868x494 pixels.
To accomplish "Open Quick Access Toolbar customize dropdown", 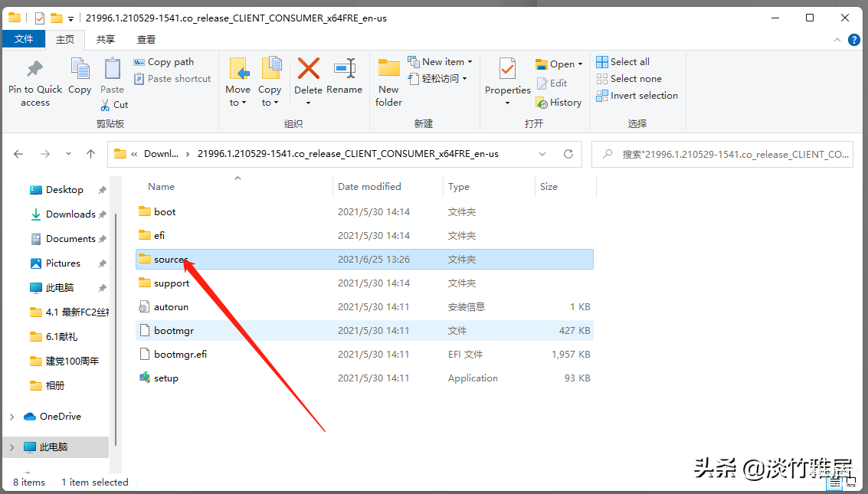I will click(x=70, y=18).
